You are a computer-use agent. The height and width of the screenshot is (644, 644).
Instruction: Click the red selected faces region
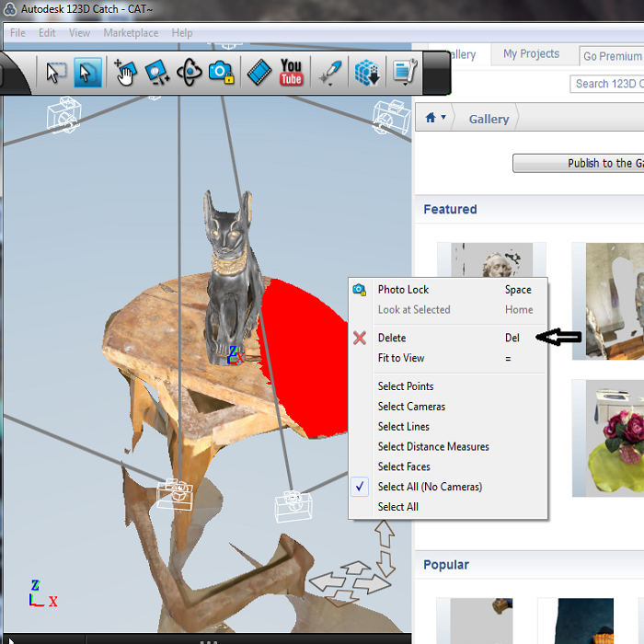click(x=306, y=362)
